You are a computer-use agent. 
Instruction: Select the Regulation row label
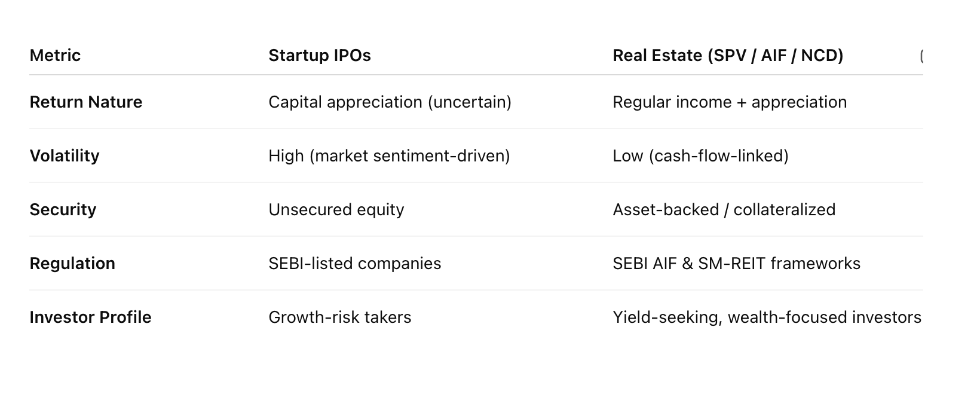coord(72,264)
